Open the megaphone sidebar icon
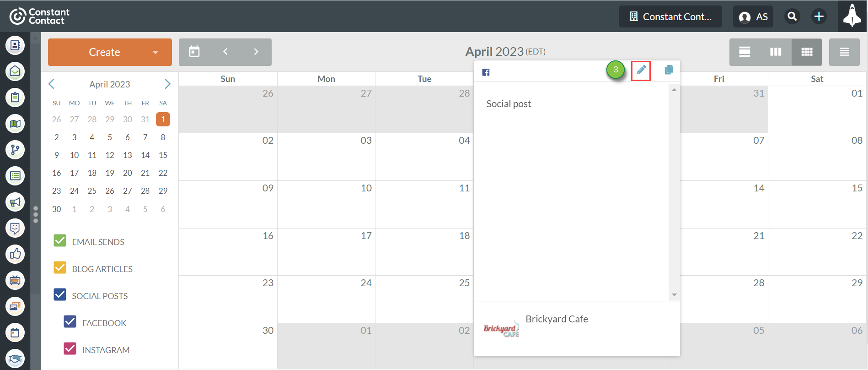The height and width of the screenshot is (370, 868). tap(15, 202)
